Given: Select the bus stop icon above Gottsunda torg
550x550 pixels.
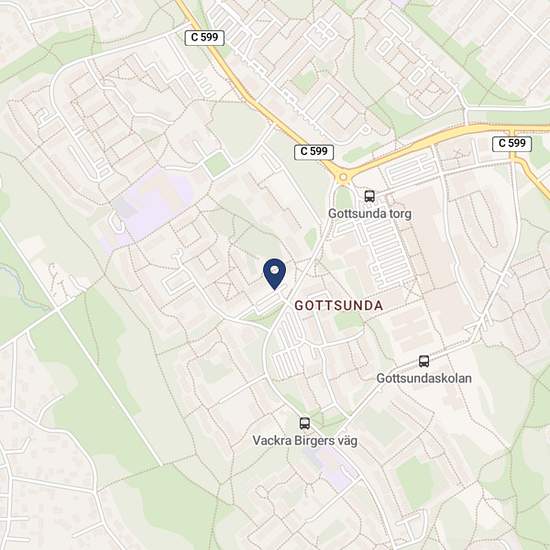Looking at the screenshot, I should tap(369, 196).
